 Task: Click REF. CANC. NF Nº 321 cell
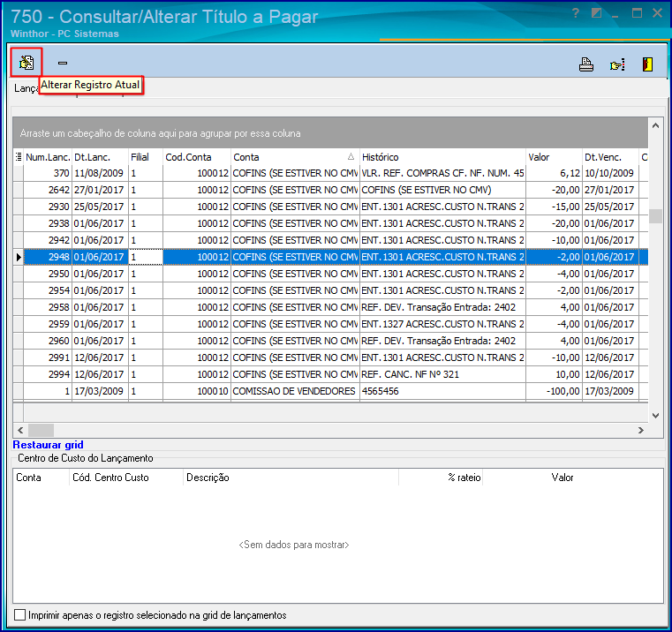pos(442,374)
